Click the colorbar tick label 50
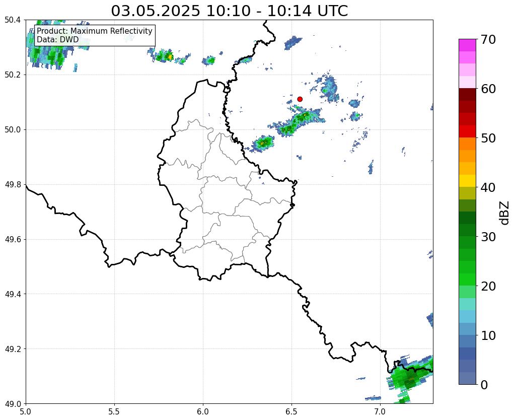The image size is (515, 420). pyautogui.click(x=488, y=138)
